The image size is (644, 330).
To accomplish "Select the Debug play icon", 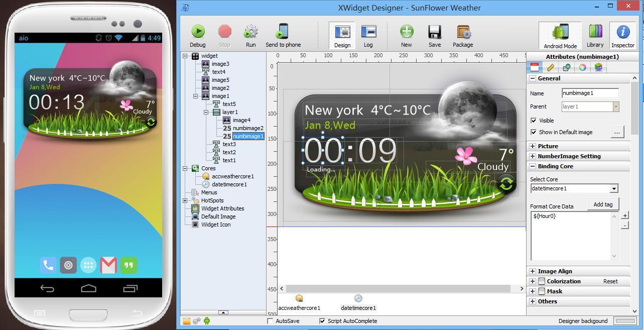I will point(197,31).
